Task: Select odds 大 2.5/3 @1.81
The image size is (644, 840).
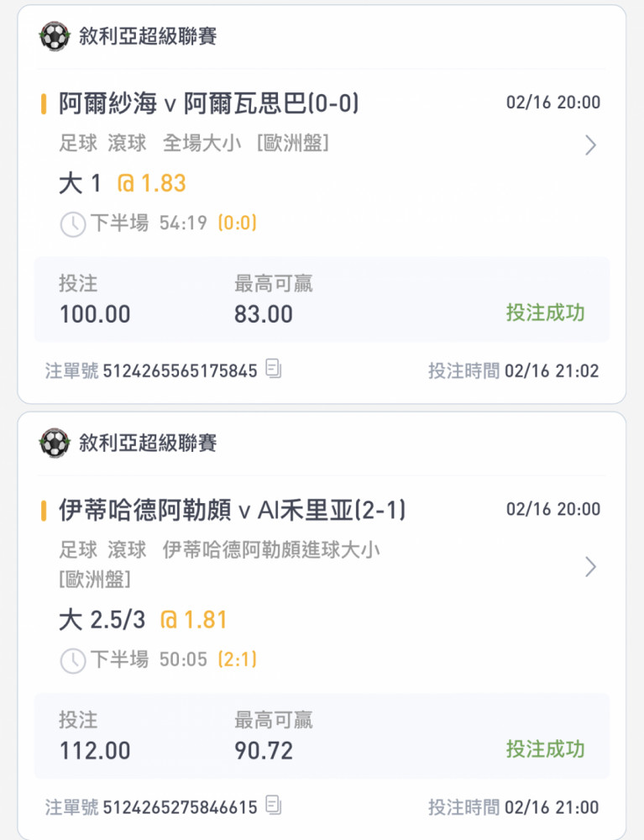Action: tap(143, 620)
